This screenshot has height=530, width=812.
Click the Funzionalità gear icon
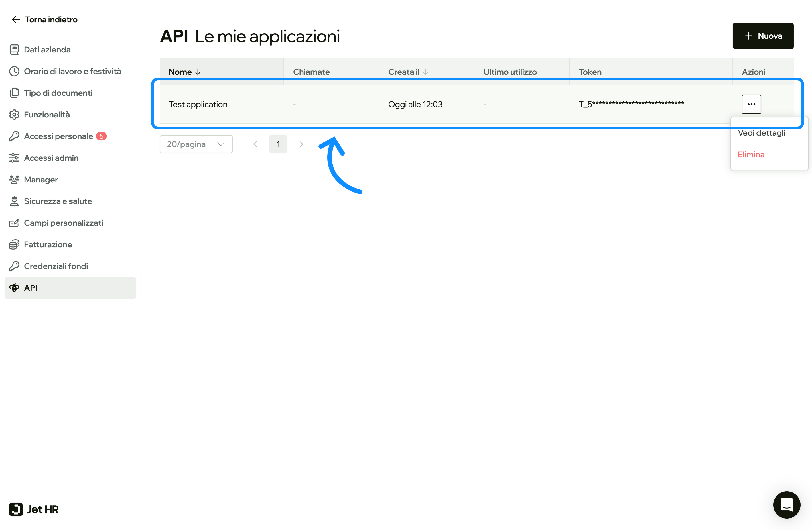click(14, 115)
